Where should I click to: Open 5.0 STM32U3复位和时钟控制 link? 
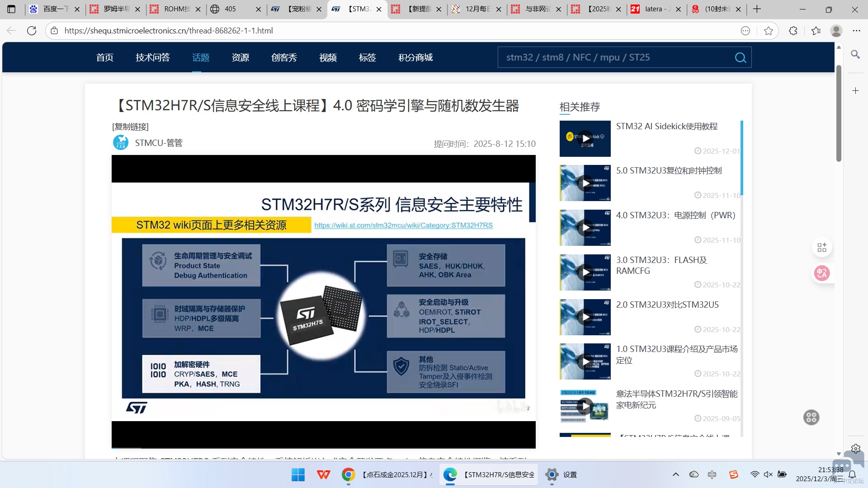tap(669, 170)
